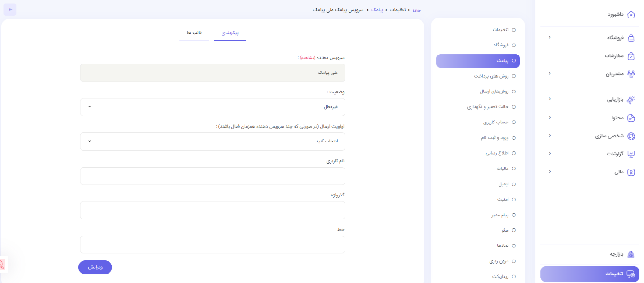Click the view (مشاهده) link beside provider
The width and height of the screenshot is (644, 283).
(x=307, y=58)
